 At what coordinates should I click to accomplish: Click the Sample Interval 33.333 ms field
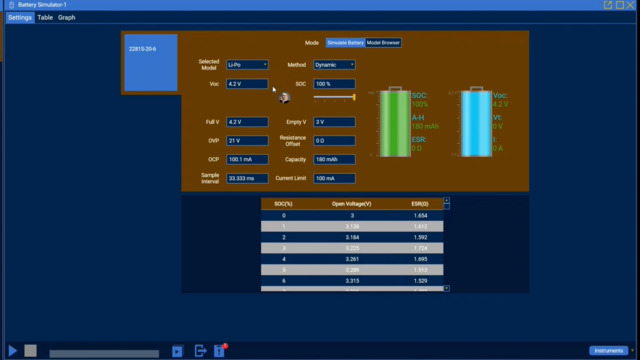(x=247, y=178)
